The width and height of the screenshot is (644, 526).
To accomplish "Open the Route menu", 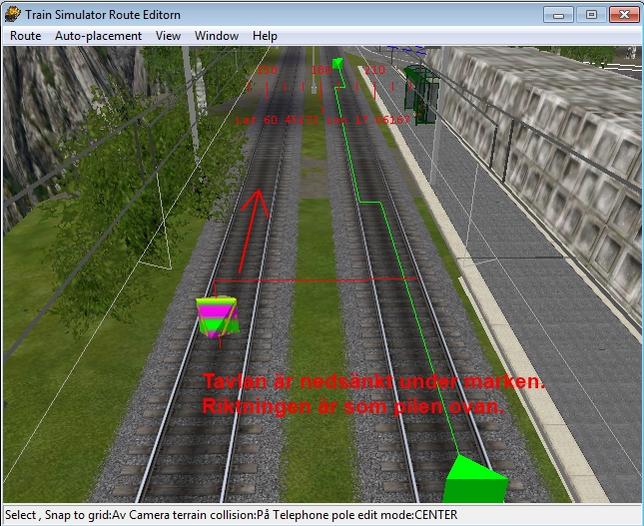I will [26, 36].
